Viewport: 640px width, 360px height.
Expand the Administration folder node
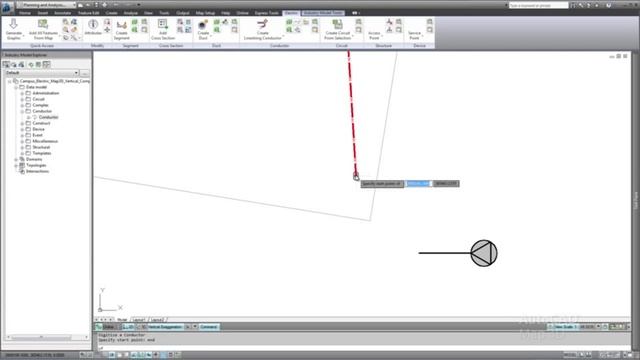point(22,93)
